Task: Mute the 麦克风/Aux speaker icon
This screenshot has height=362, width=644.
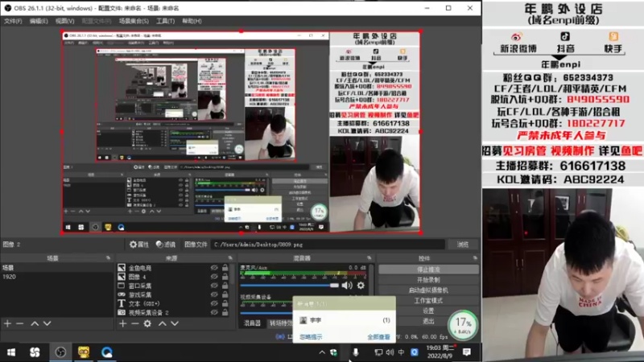Action: tap(347, 286)
